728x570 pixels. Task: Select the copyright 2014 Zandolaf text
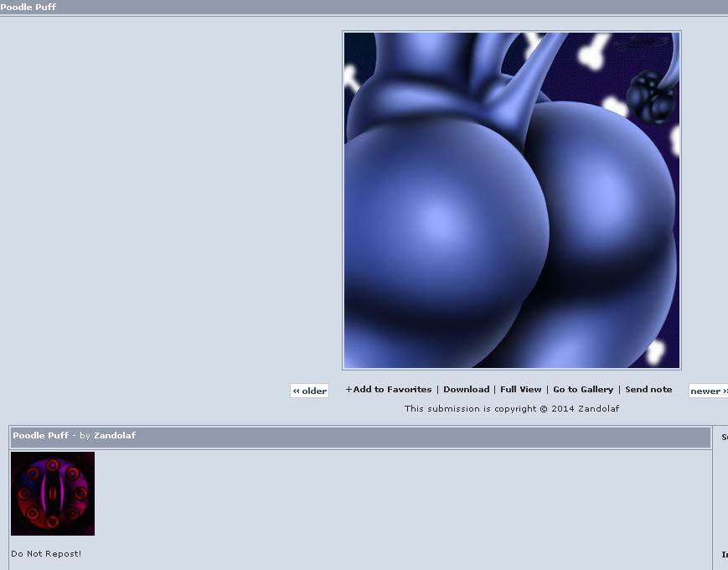pos(512,408)
